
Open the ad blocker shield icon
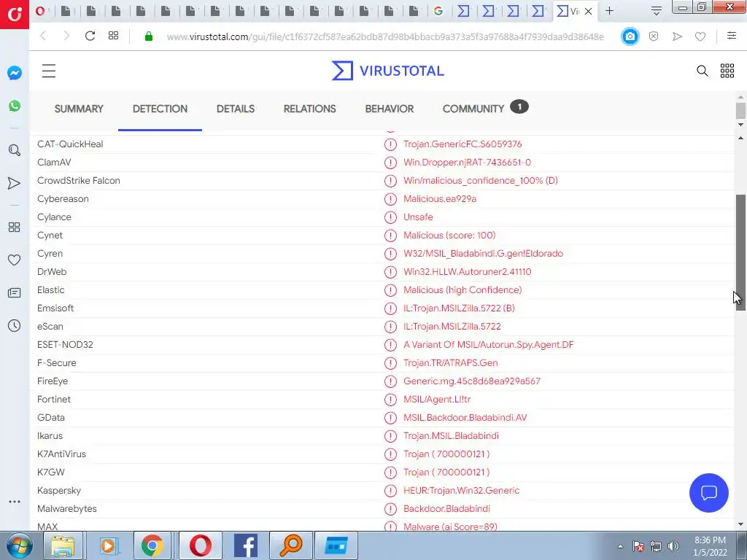pyautogui.click(x=654, y=36)
